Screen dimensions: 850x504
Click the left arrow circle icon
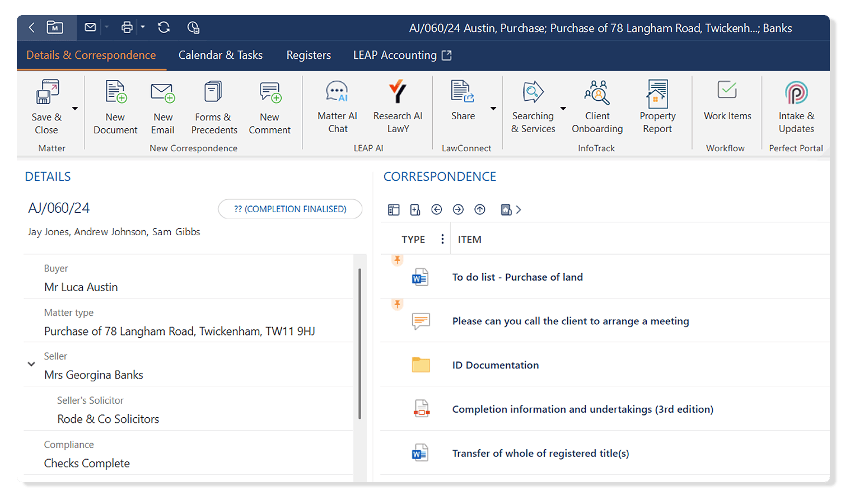coord(437,209)
